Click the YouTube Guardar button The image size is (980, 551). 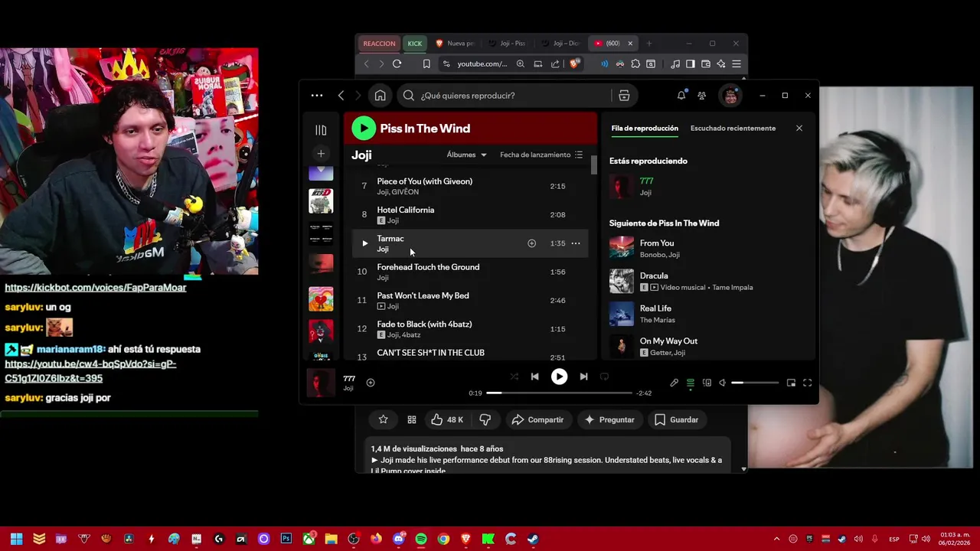(x=676, y=419)
